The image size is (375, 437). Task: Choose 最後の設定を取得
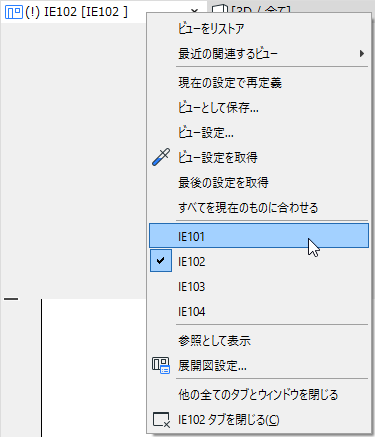tap(259, 182)
